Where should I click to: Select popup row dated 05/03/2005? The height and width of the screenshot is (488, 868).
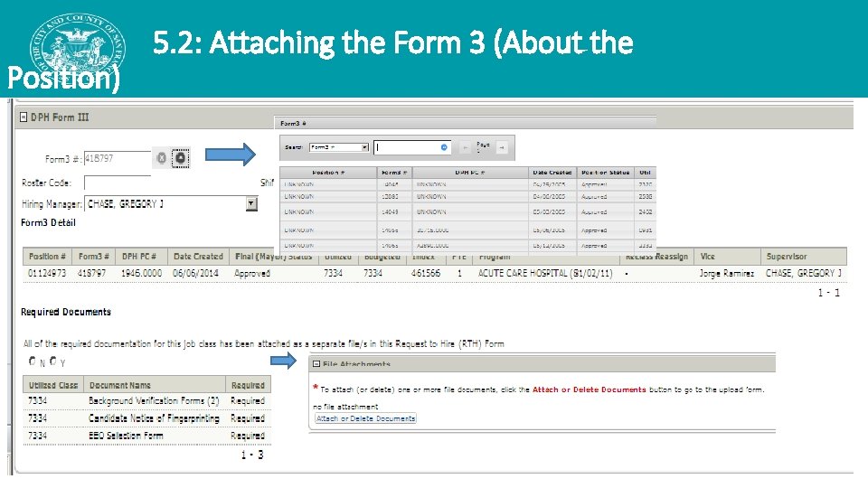[x=467, y=211]
